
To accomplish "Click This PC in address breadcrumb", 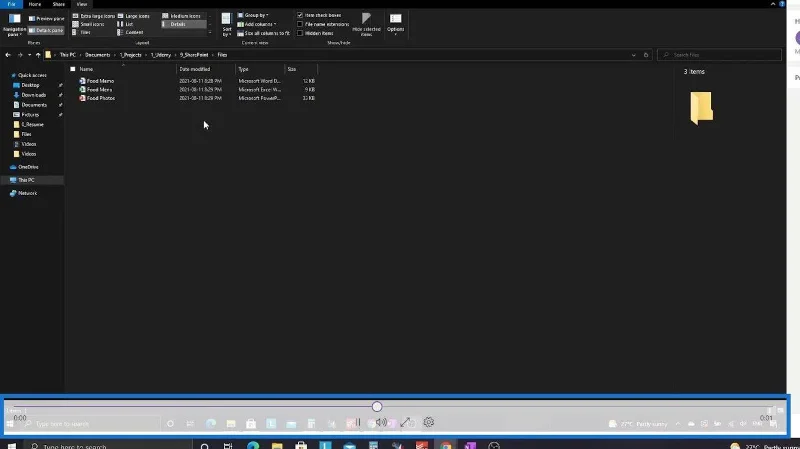I will pos(67,55).
